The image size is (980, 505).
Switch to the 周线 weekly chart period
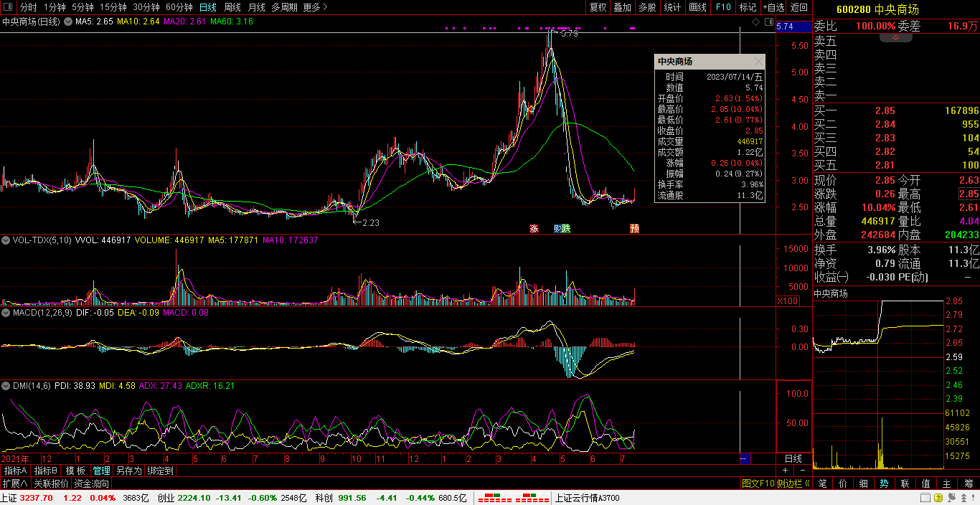point(232,7)
